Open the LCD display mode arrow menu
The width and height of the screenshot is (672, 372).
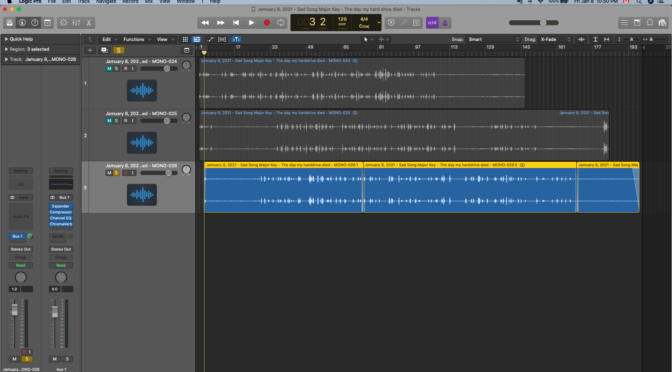point(379,23)
